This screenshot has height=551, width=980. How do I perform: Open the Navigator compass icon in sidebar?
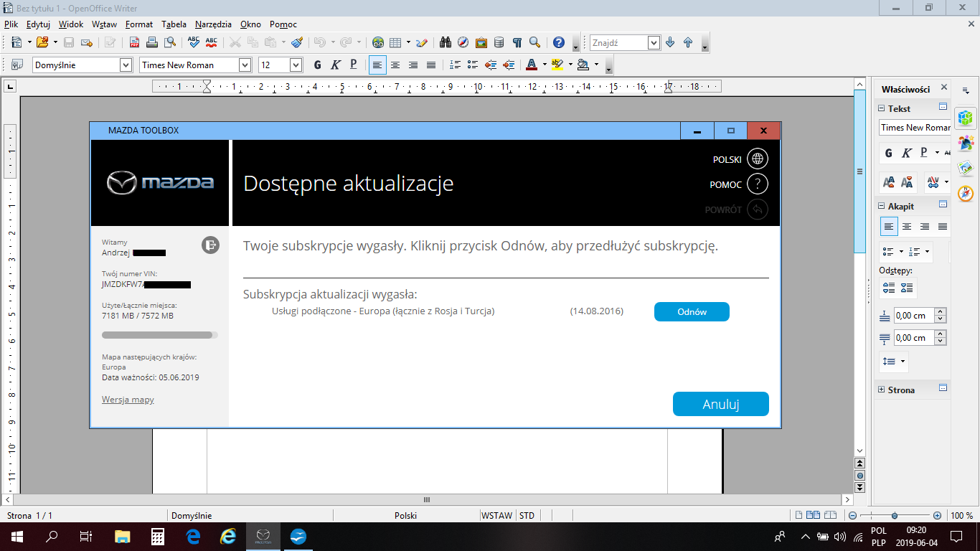pos(966,194)
